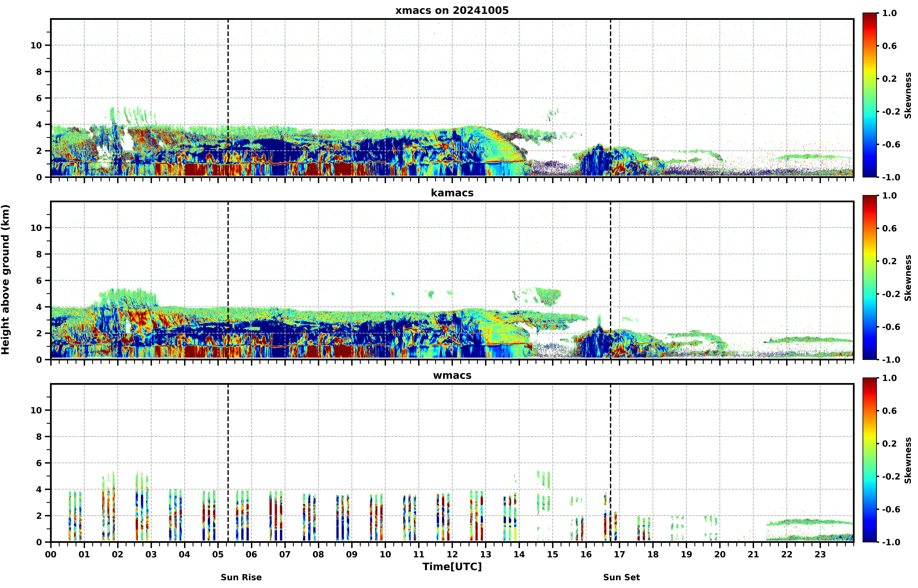
Task: Click the top panel's Skewness colorbar
Action: click(869, 95)
